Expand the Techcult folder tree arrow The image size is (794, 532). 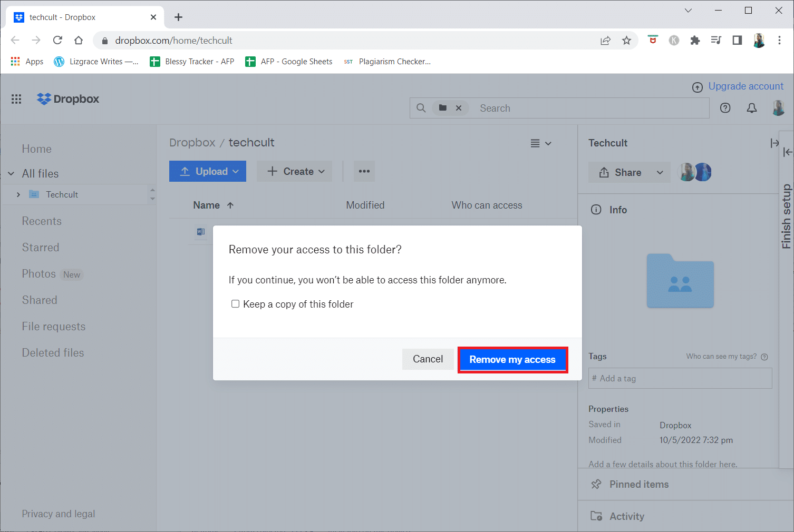tap(18, 194)
